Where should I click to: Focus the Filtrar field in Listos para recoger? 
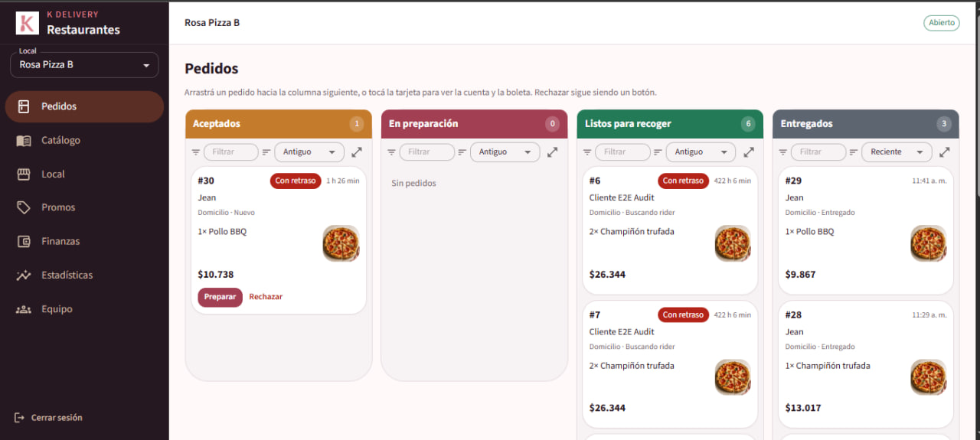pyautogui.click(x=622, y=152)
